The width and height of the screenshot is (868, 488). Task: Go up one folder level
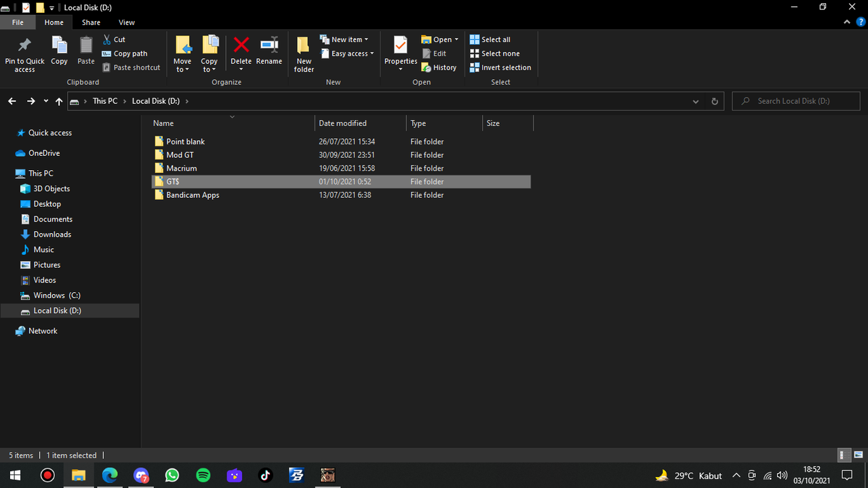tap(59, 101)
